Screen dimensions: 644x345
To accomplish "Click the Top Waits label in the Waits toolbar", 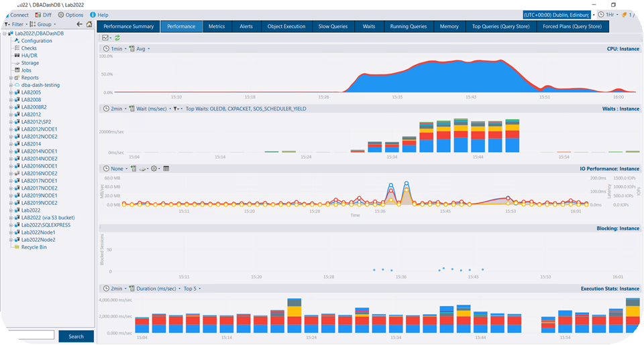I will 246,109.
